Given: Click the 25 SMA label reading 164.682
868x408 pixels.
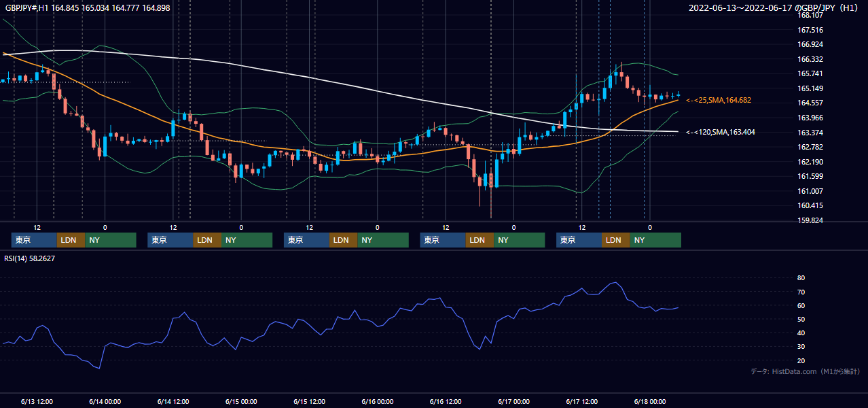Looking at the screenshot, I should point(719,100).
